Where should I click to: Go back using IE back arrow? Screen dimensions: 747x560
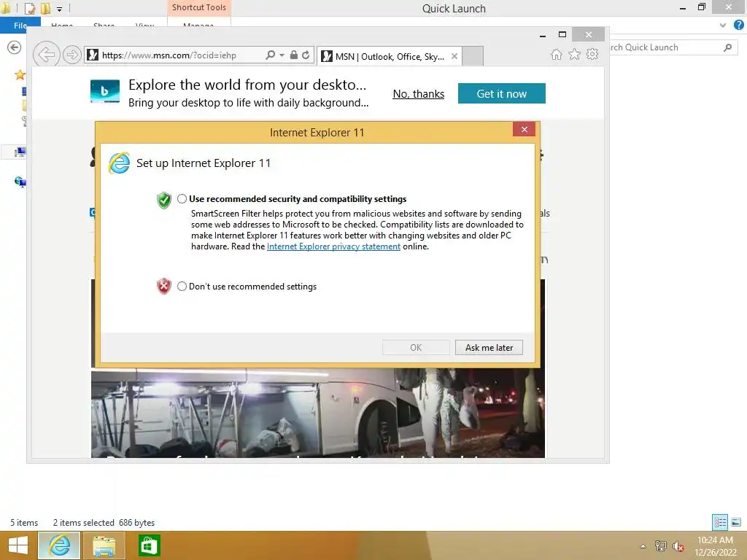(46, 54)
